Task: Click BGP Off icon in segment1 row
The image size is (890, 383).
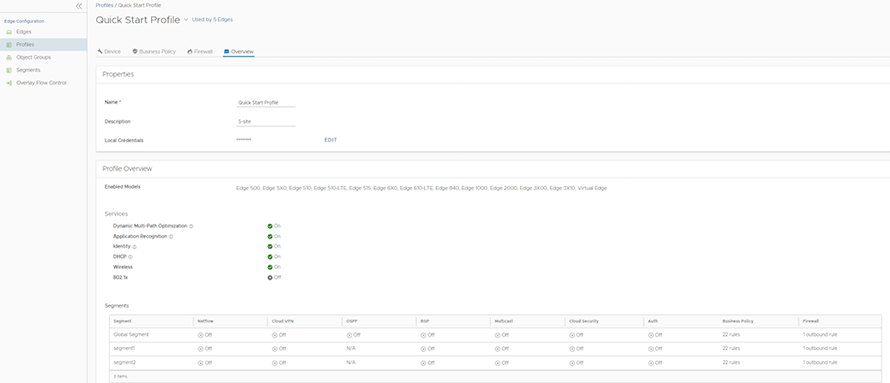Action: pos(423,348)
